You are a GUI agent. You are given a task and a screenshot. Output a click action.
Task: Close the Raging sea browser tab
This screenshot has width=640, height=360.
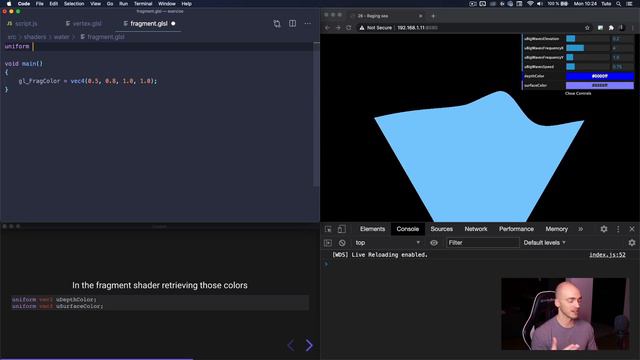[x=420, y=16]
